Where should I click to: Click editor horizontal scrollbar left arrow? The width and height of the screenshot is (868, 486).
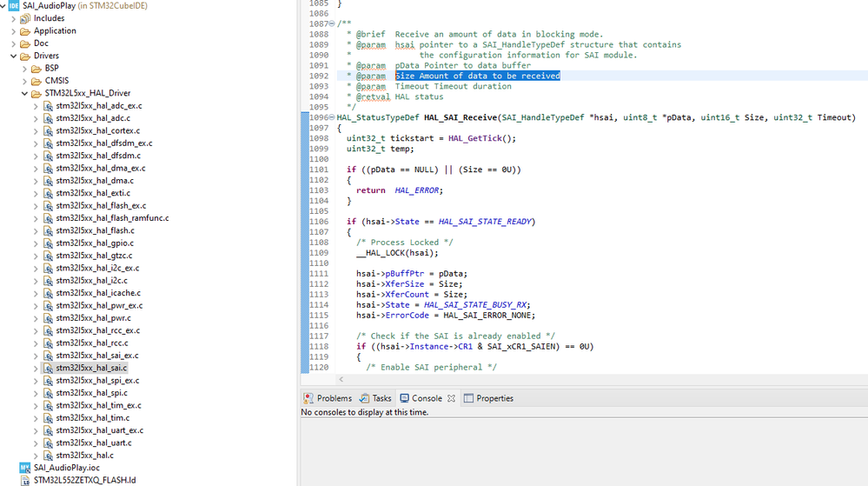[341, 380]
